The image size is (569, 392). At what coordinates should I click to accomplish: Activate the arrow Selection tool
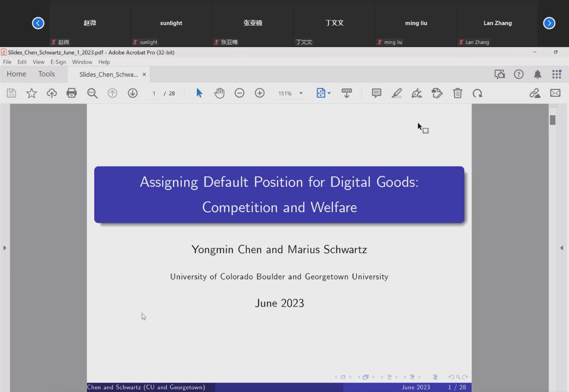(x=199, y=93)
